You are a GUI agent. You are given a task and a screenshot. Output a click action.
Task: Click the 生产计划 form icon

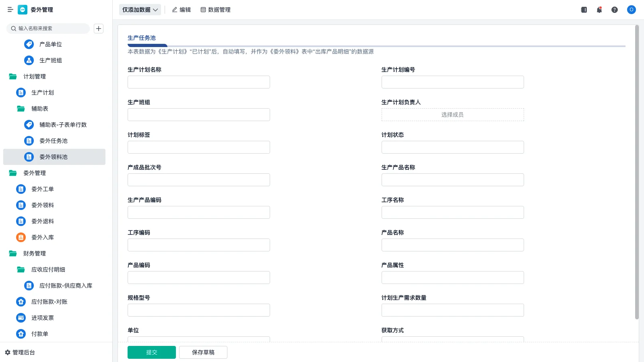pyautogui.click(x=21, y=93)
